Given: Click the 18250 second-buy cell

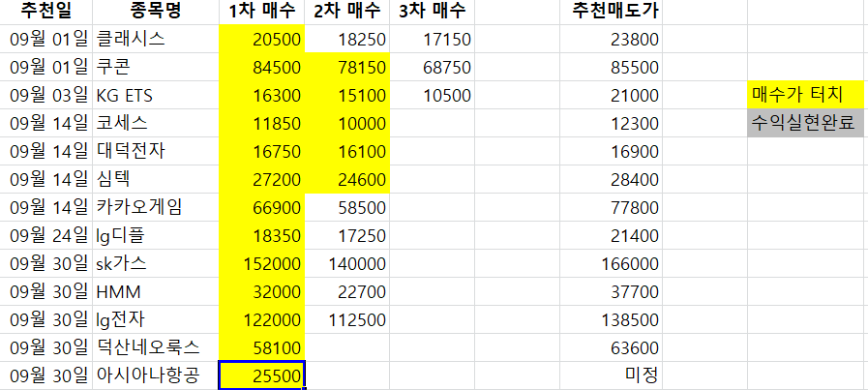Looking at the screenshot, I should (x=347, y=39).
